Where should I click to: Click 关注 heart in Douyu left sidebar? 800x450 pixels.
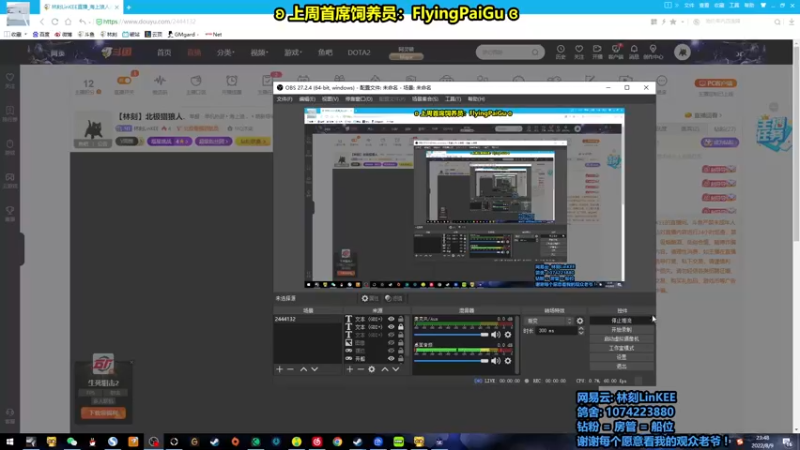coord(10,80)
